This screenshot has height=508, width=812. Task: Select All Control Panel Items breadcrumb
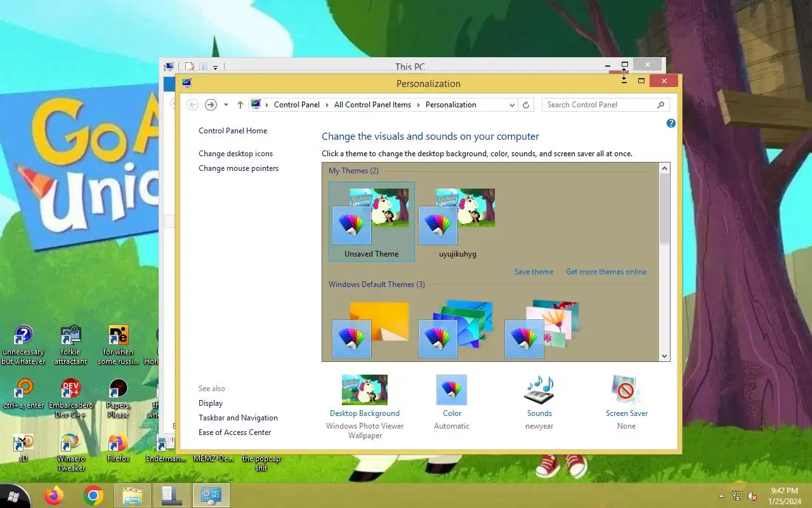click(x=372, y=105)
